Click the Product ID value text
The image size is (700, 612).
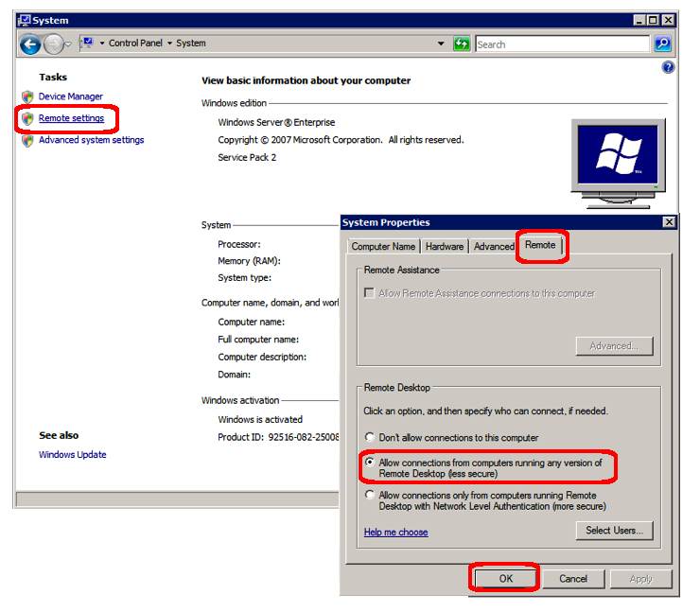click(304, 437)
